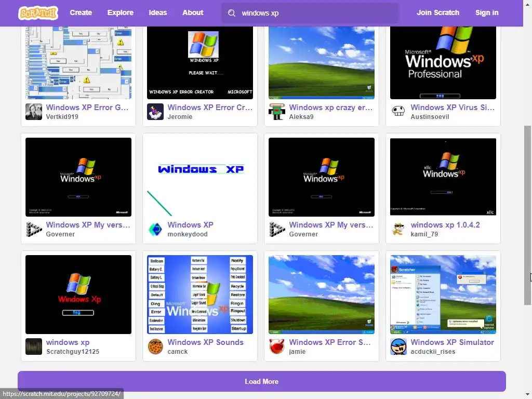This screenshot has height=399, width=532.
Task: Open the kamil_79 boot screen thumbnail
Action: pos(443,177)
